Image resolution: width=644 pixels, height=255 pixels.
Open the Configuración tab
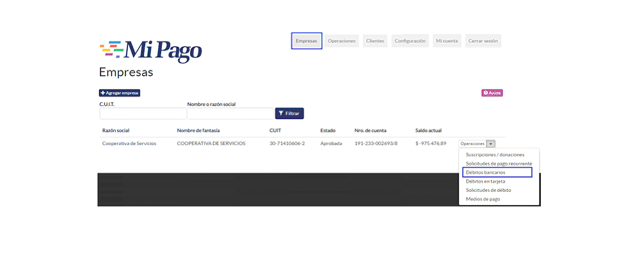pos(410,41)
